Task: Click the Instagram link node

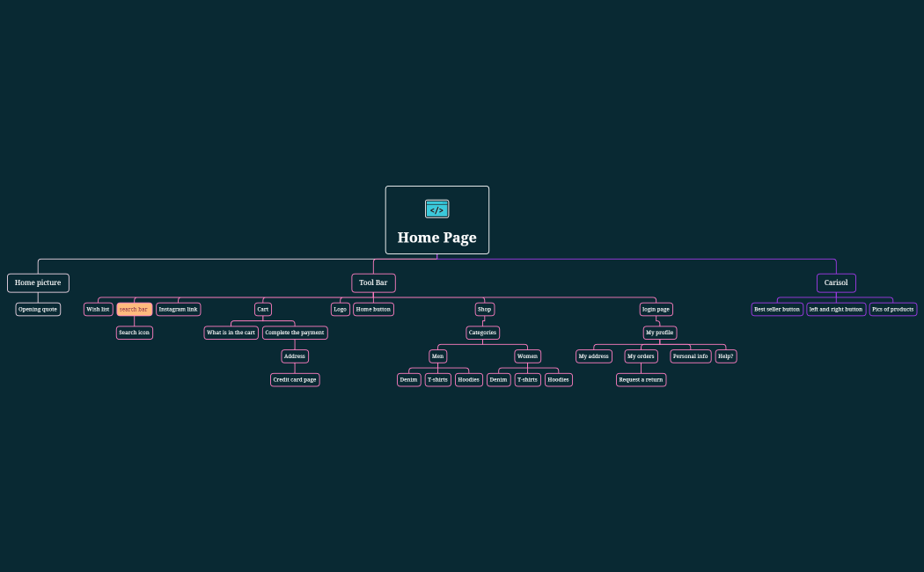Action: point(178,309)
